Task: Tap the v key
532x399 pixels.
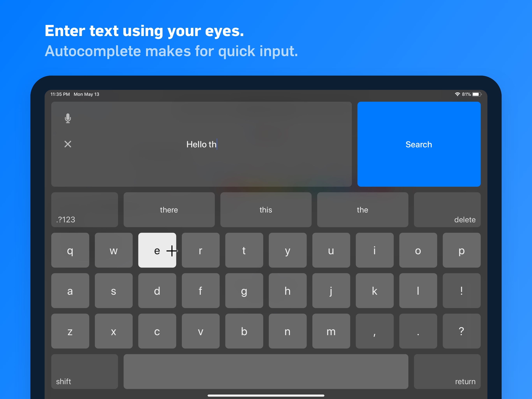Action: pos(201,331)
